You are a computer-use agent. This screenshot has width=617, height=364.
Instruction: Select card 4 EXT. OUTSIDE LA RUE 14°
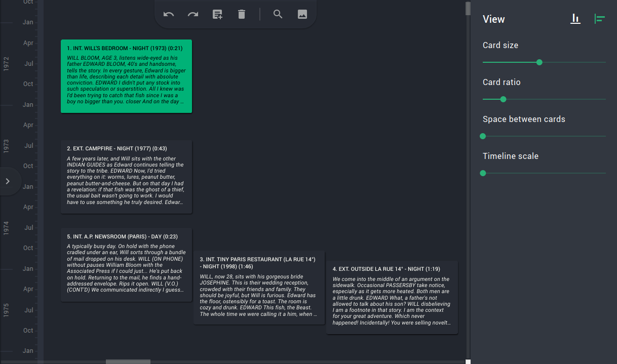click(x=392, y=297)
